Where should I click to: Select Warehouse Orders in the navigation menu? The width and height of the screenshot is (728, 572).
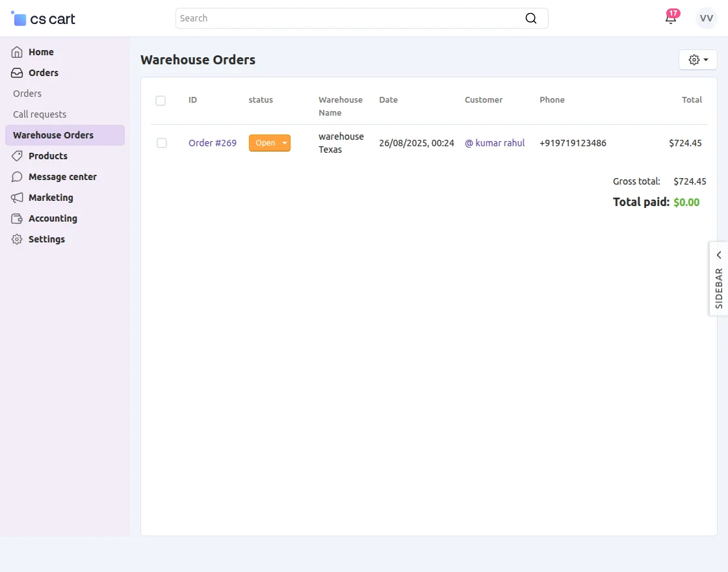click(54, 135)
